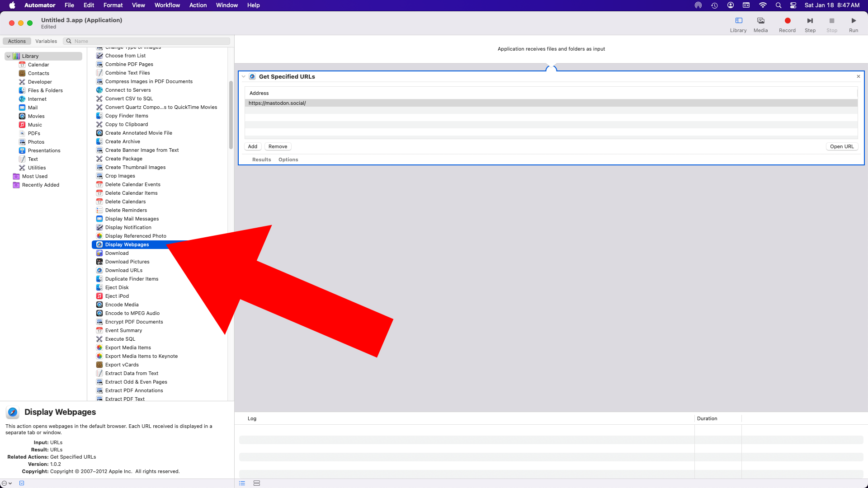
Task: Show the Results section of the action
Action: pos(261,160)
